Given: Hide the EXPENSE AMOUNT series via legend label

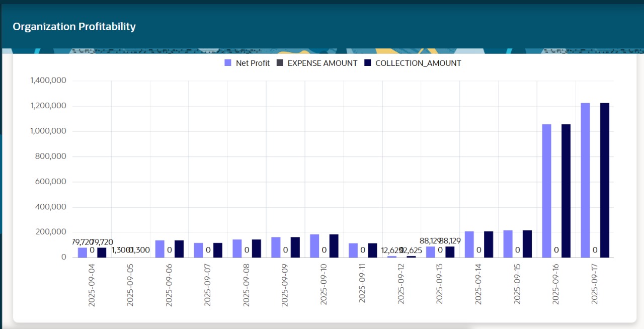Looking at the screenshot, I should (322, 63).
